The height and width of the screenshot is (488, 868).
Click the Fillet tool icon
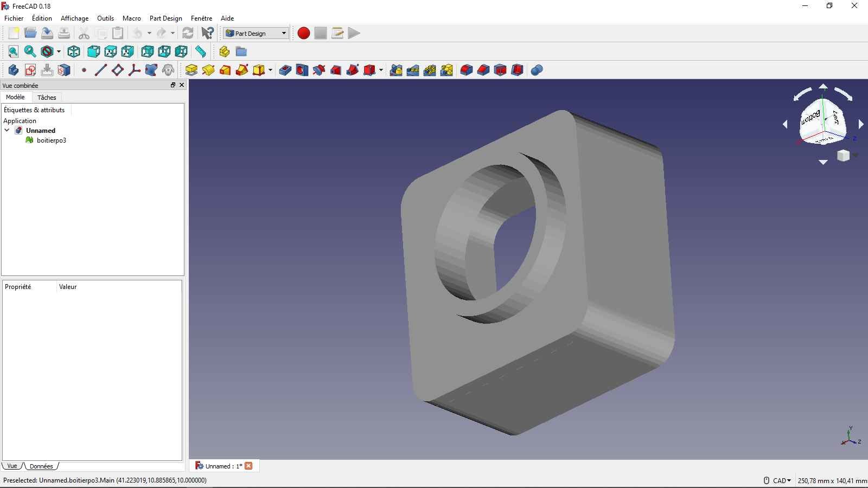pos(467,70)
